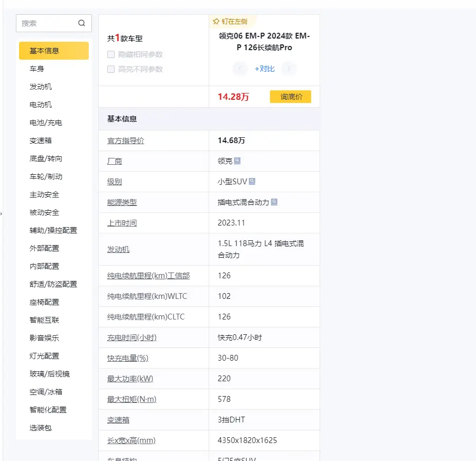Click the previous model left arrow
The height and width of the screenshot is (461, 476).
(x=240, y=69)
